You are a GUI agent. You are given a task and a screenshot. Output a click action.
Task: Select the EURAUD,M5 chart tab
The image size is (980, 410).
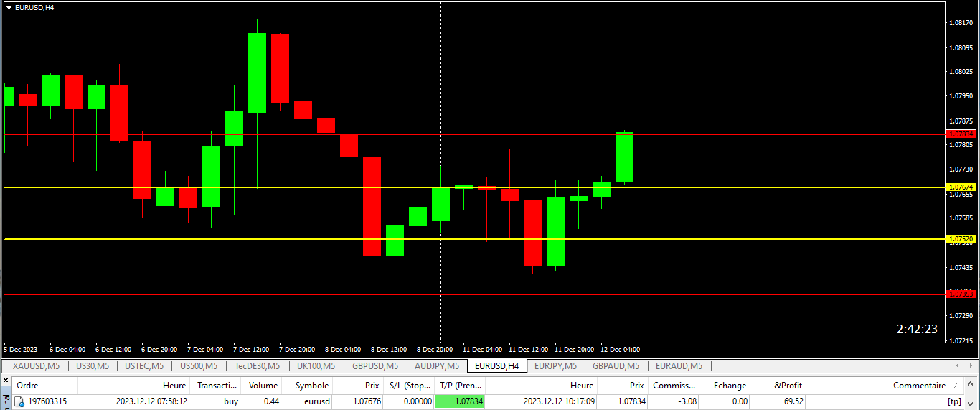[679, 366]
